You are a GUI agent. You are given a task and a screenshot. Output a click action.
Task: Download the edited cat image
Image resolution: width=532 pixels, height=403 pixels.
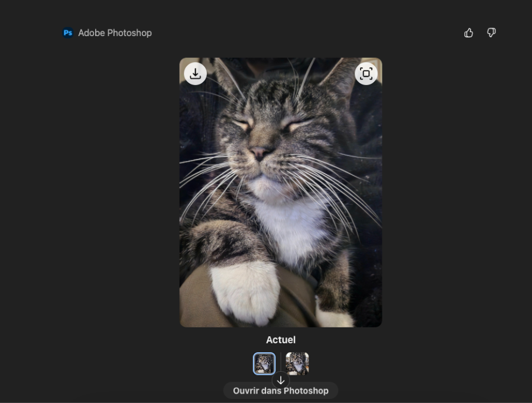(195, 74)
